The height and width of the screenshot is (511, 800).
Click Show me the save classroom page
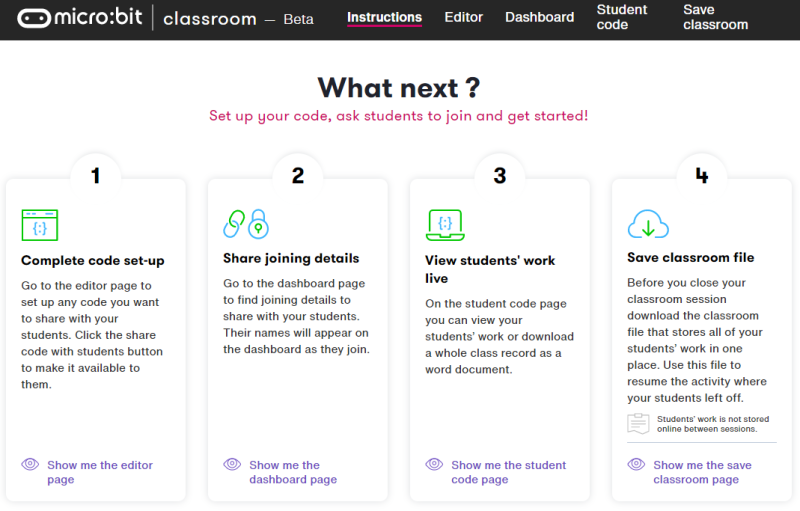[x=702, y=472]
